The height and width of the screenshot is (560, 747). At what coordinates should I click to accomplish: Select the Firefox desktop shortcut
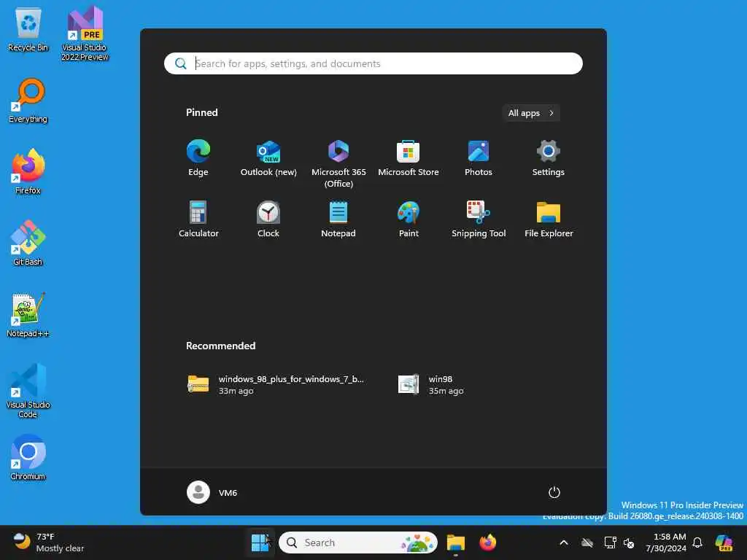[28, 172]
